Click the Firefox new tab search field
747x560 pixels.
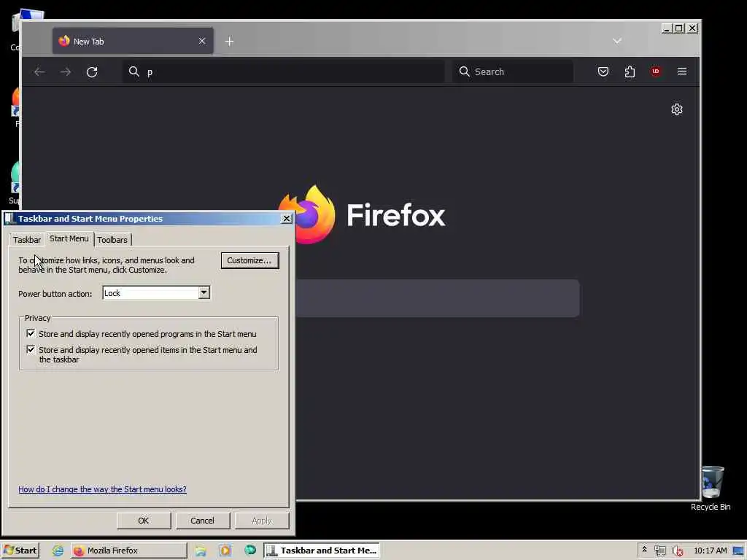(438, 298)
